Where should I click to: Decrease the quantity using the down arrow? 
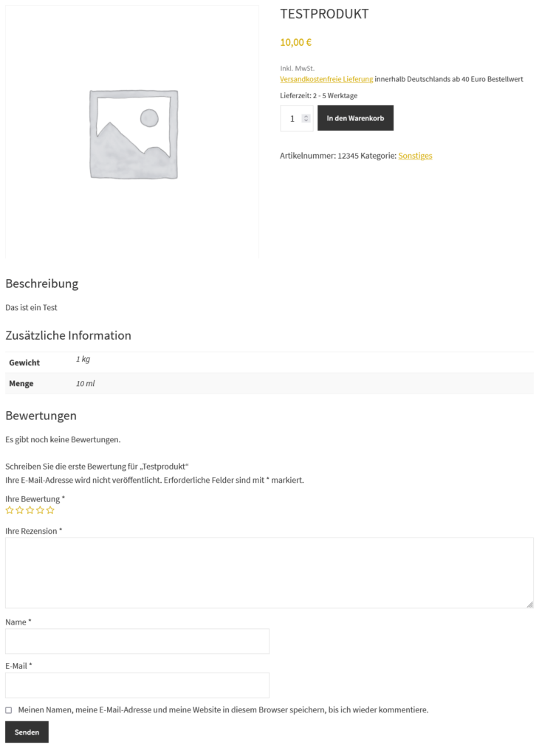306,121
